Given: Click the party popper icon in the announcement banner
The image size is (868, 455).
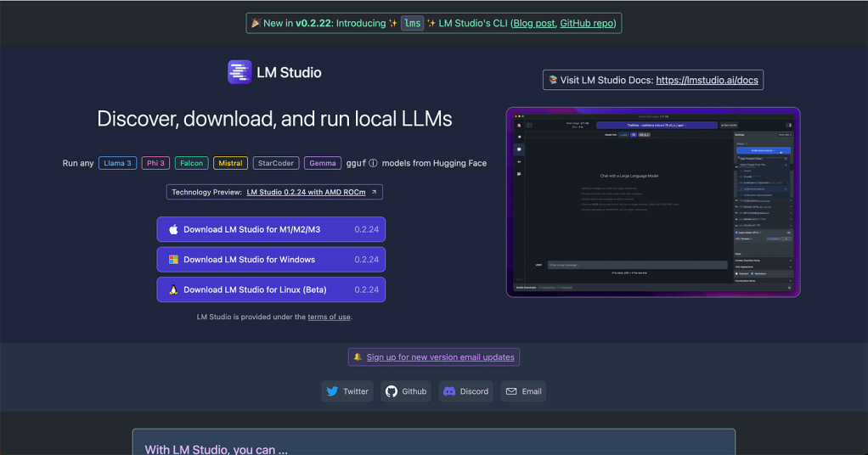Looking at the screenshot, I should coord(256,23).
